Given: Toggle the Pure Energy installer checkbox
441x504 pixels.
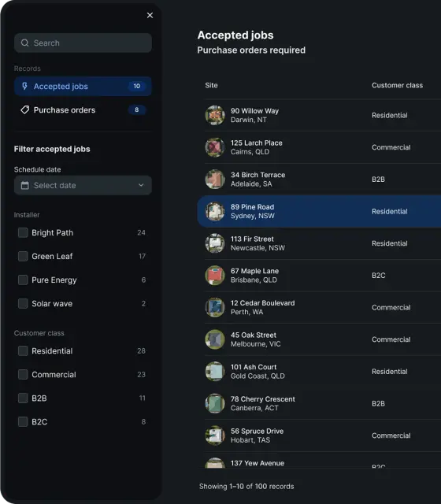Looking at the screenshot, I should click(x=23, y=280).
